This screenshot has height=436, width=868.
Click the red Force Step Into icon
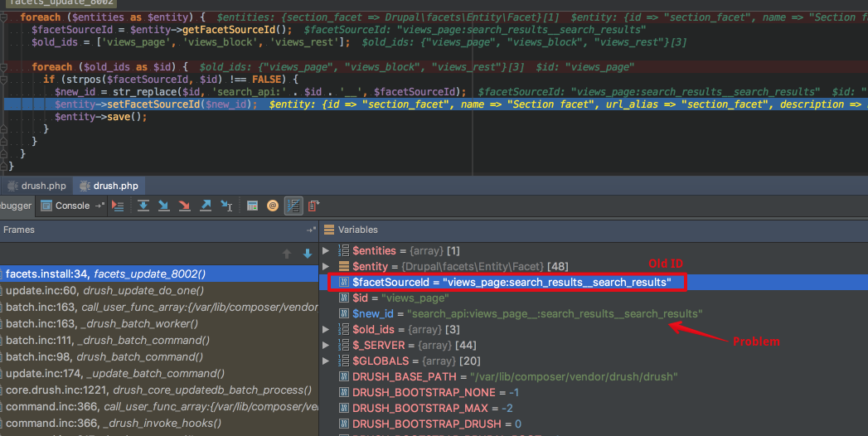click(x=184, y=206)
